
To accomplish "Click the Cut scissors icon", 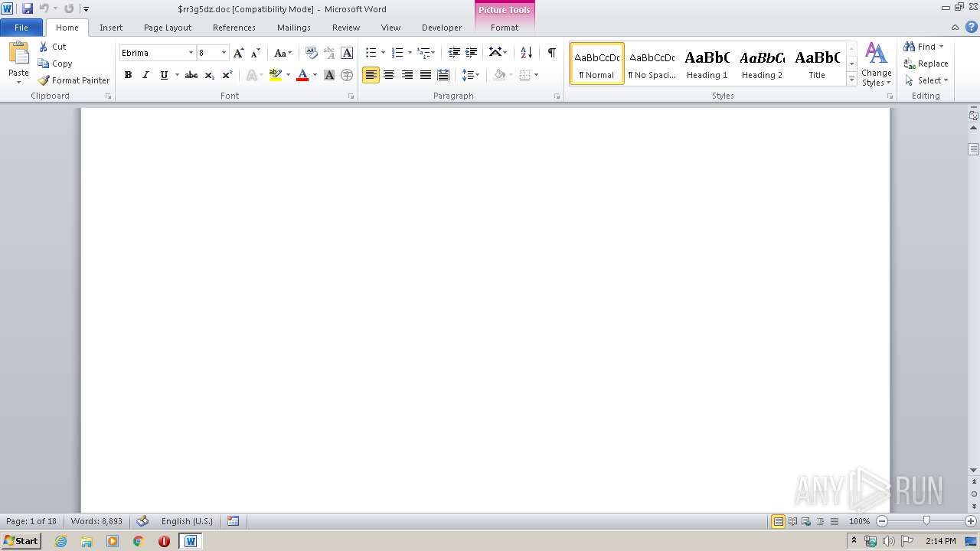I will tap(44, 47).
